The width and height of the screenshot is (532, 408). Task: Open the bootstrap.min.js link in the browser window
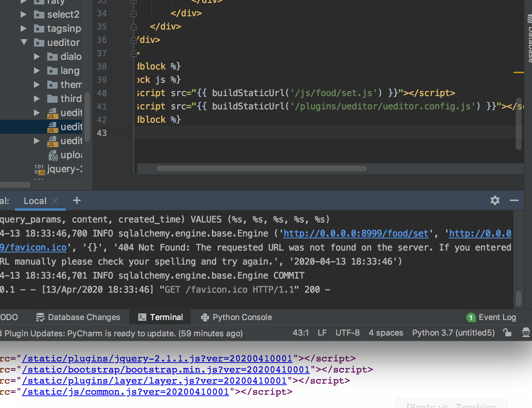tap(166, 370)
